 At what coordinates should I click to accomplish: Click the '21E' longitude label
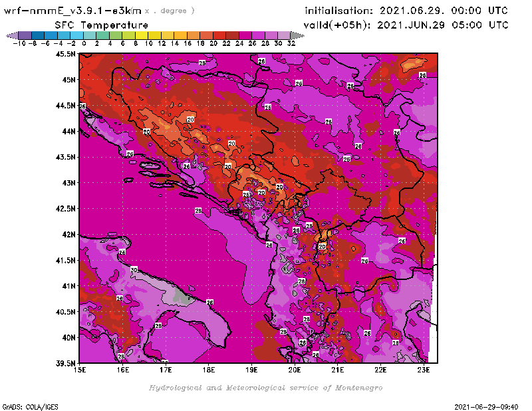click(338, 370)
